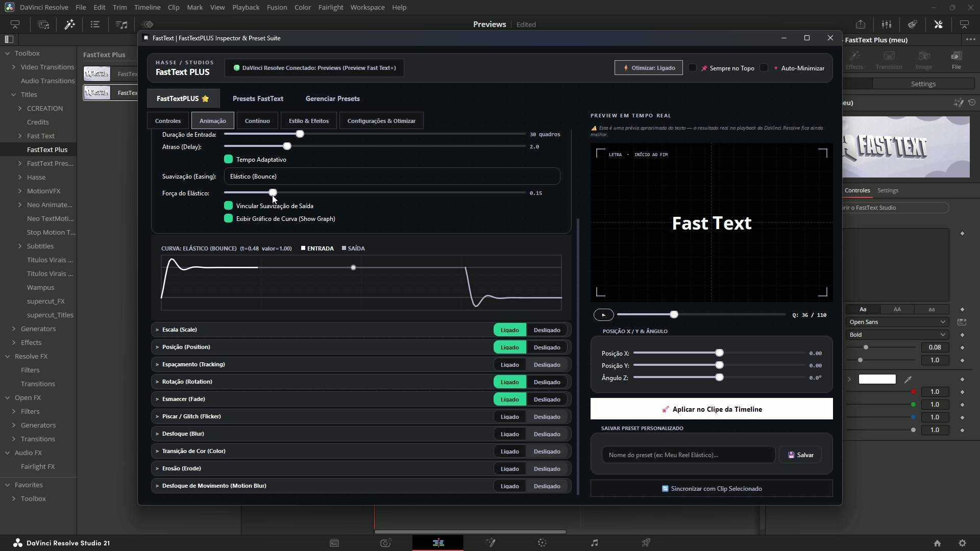Image resolution: width=980 pixels, height=551 pixels.
Task: Toggle Vincular Suavização de Saída checkbox
Action: point(228,206)
